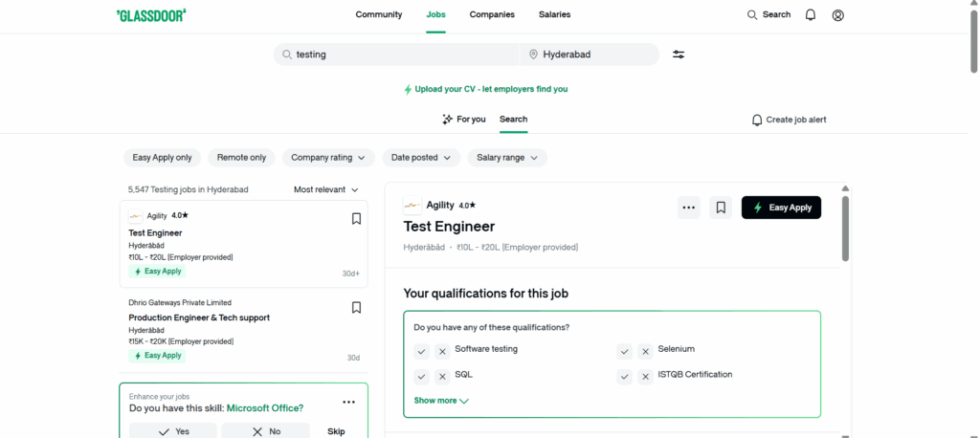Switch to the For you tab
Screen dimensions: 980x438
click(x=464, y=120)
